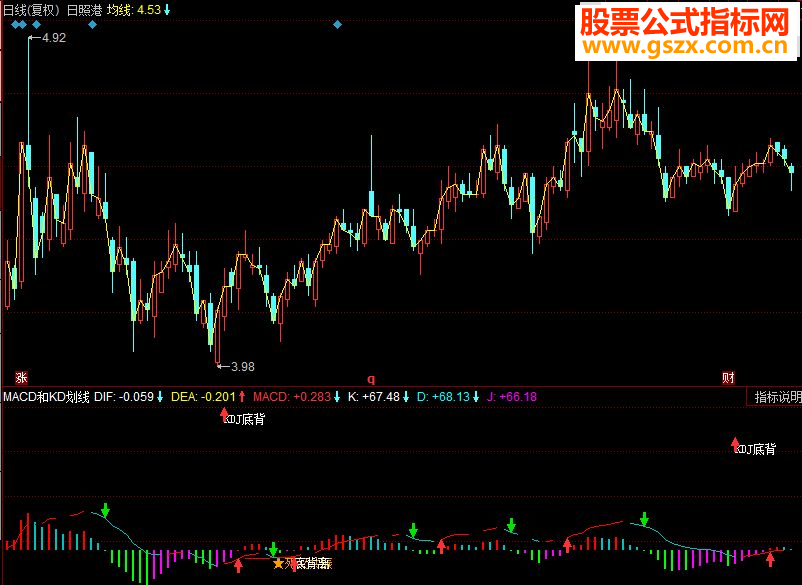Click the DEA: -0.201 readout
Image resolution: width=802 pixels, height=585 pixels.
pos(203,397)
